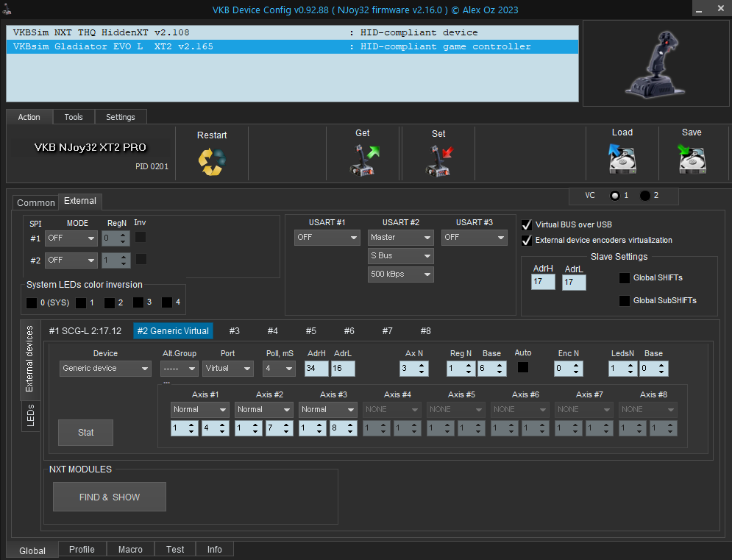Disable Virtual BUS over USB checkbox
The height and width of the screenshot is (560, 732).
[527, 224]
